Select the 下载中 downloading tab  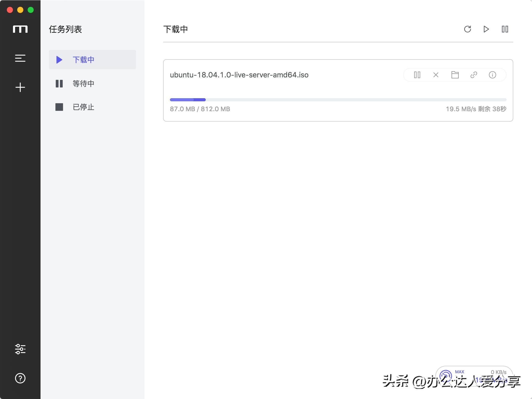pos(92,59)
